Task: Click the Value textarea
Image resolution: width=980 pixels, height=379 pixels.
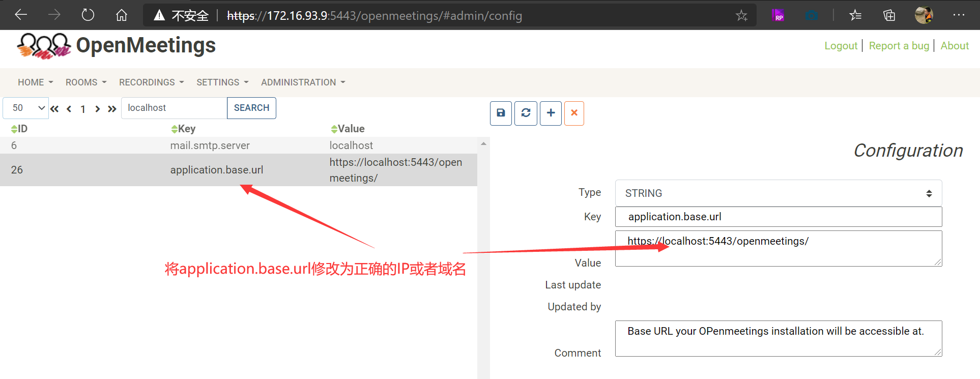Action: 779,248
